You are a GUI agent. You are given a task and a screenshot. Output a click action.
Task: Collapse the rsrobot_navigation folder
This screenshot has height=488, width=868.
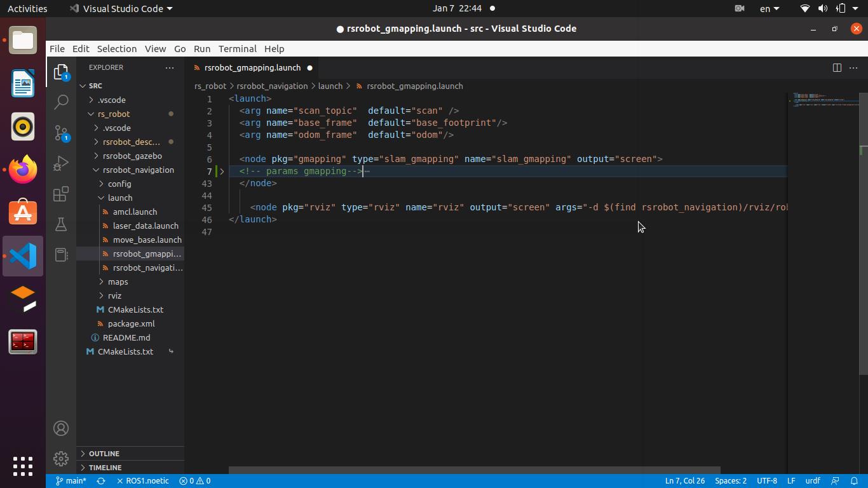[138, 170]
